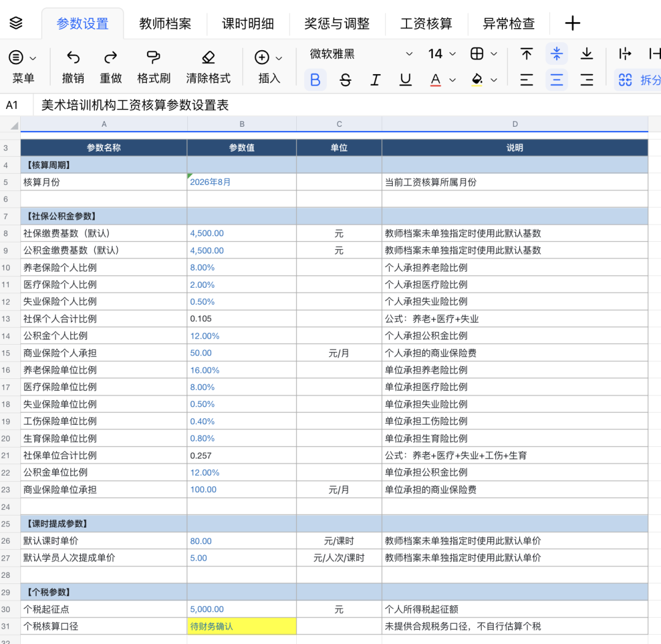Open the font color dropdown arrow
This screenshot has width=661, height=644.
453,80
